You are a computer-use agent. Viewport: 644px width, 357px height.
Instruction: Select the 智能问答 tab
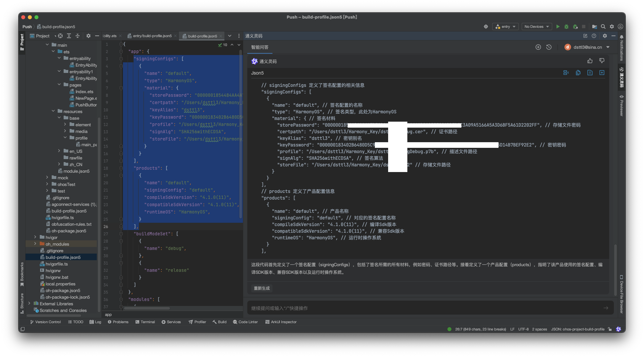point(260,47)
